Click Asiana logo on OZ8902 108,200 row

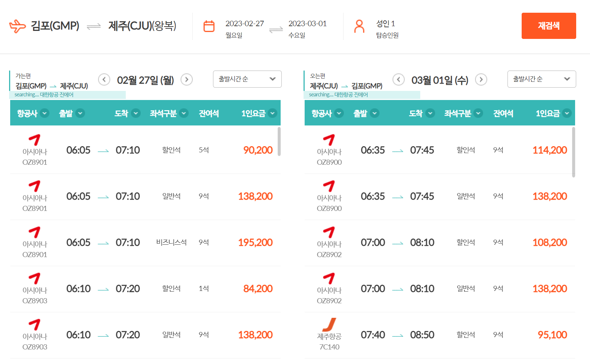[329, 232]
